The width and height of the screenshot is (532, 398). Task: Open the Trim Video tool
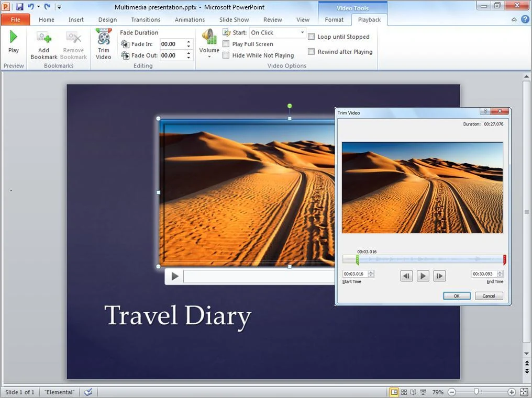point(104,44)
